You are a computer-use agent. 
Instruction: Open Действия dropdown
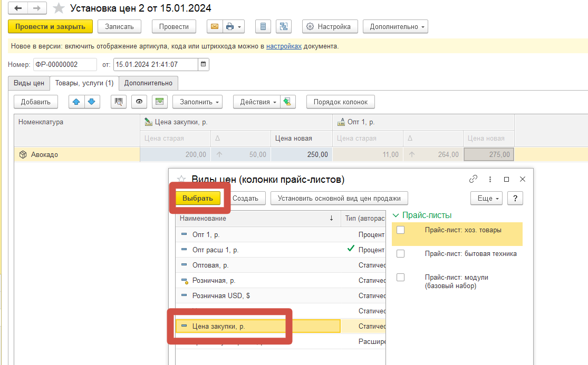[256, 102]
